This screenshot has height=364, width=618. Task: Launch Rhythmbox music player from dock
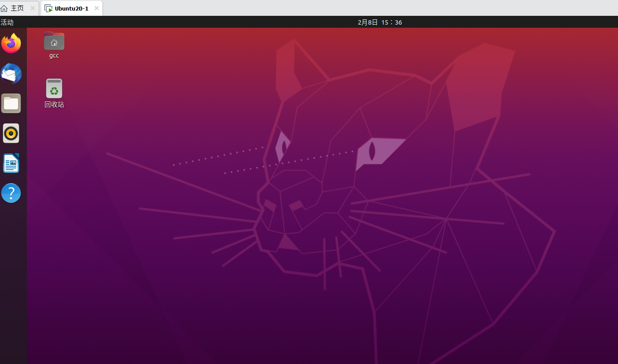[11, 133]
